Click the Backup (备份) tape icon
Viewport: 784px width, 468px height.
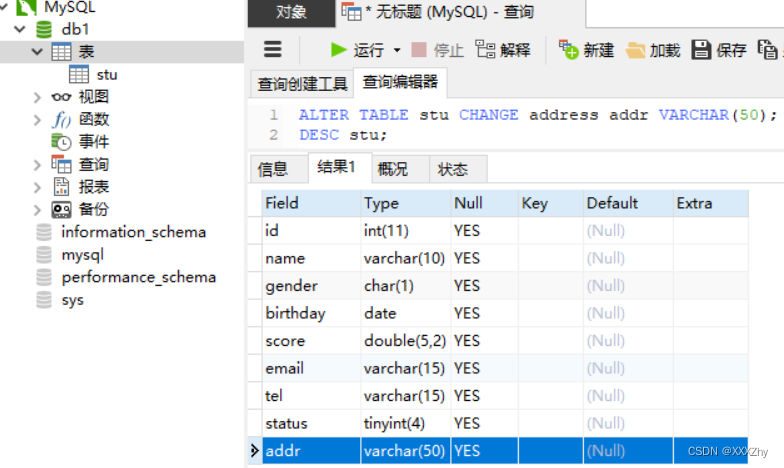(61, 210)
